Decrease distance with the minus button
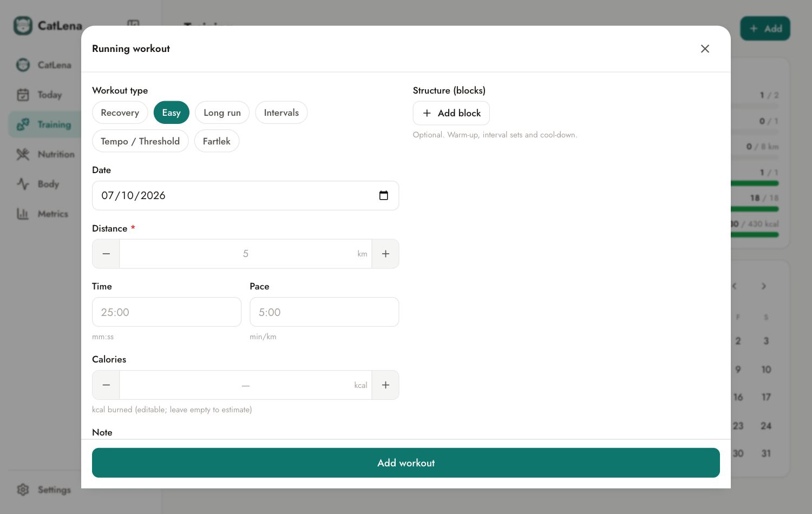Viewport: 812px width, 514px height. click(x=106, y=254)
